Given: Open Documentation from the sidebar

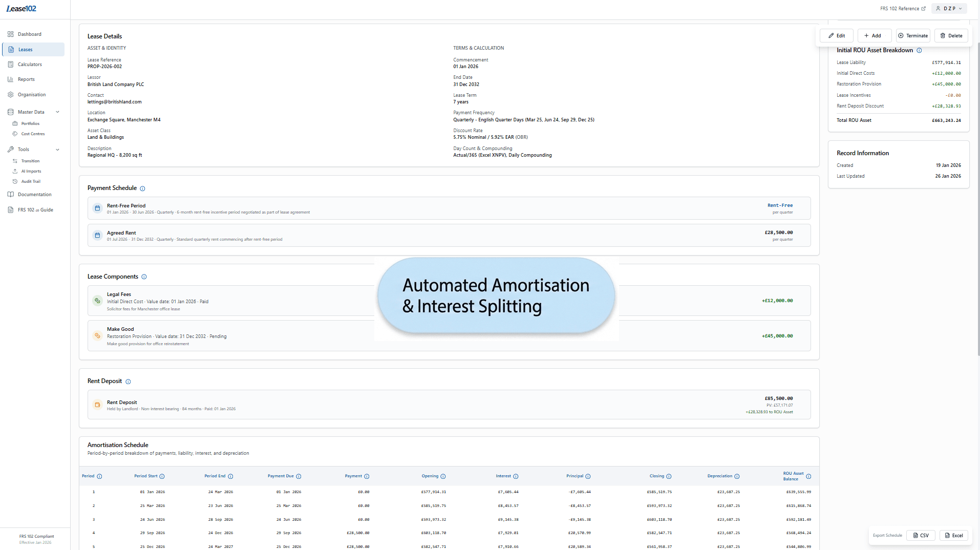Looking at the screenshot, I should click(34, 194).
